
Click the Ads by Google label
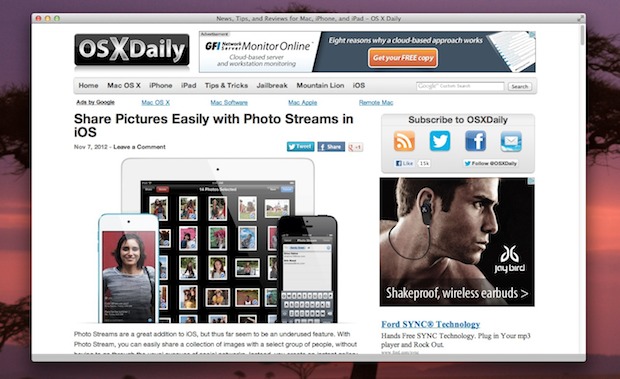point(95,102)
